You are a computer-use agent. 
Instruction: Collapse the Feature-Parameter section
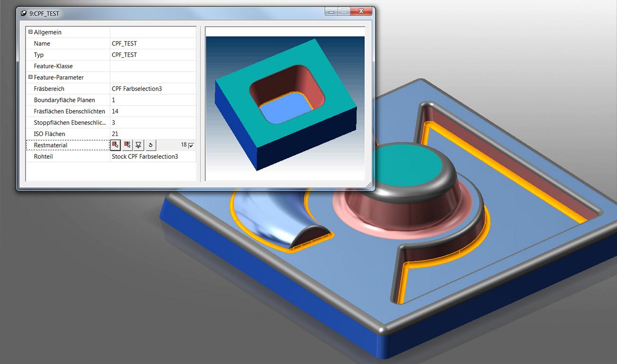click(30, 77)
